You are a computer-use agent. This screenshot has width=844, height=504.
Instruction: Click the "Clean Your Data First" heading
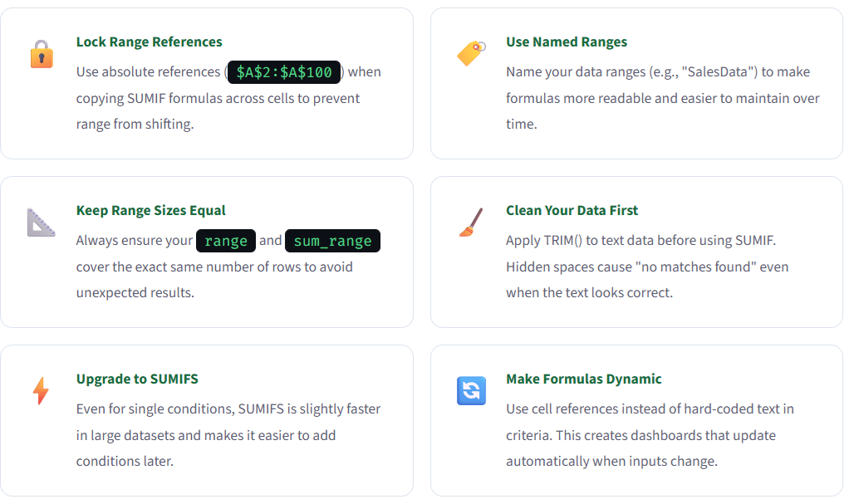coord(572,211)
